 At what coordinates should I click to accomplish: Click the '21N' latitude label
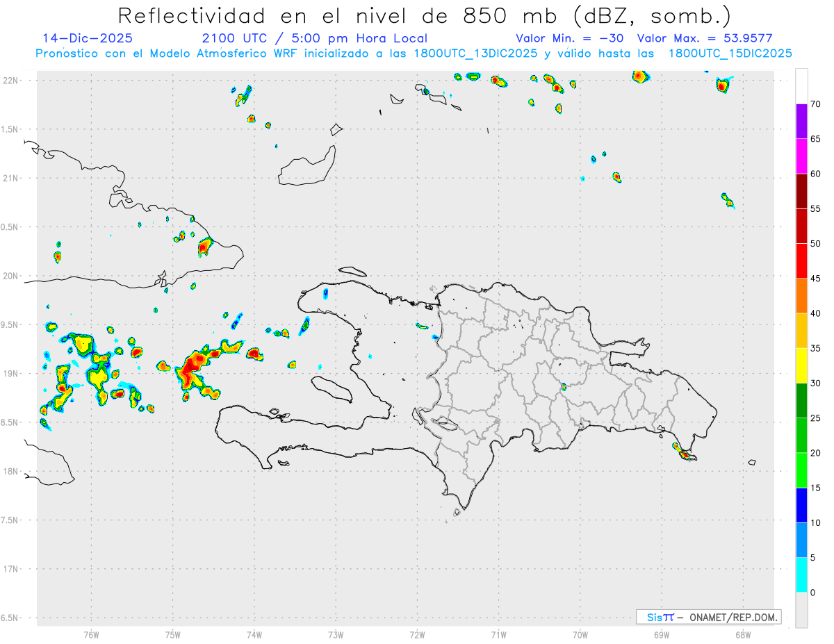(11, 178)
